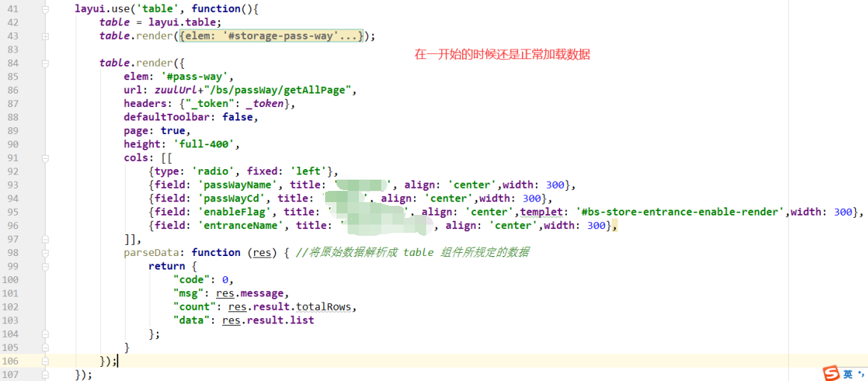Click 'res.result.list' value
The height and width of the screenshot is (381, 868).
tap(268, 320)
